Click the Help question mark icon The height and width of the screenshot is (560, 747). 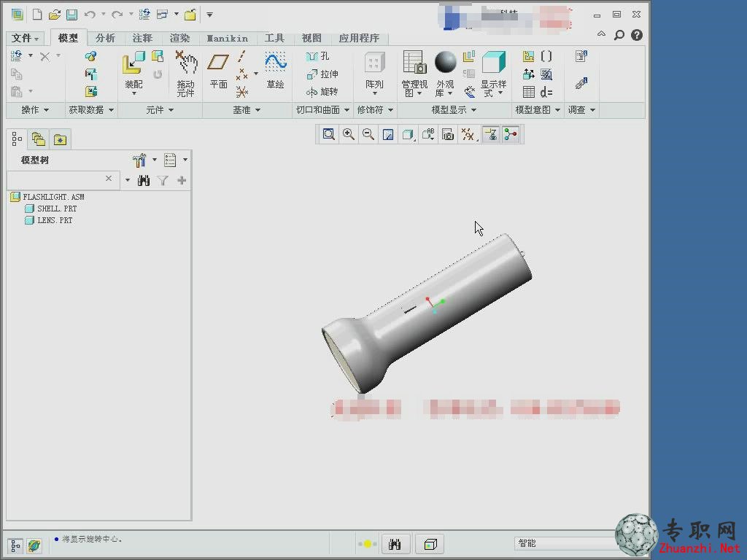tap(636, 35)
